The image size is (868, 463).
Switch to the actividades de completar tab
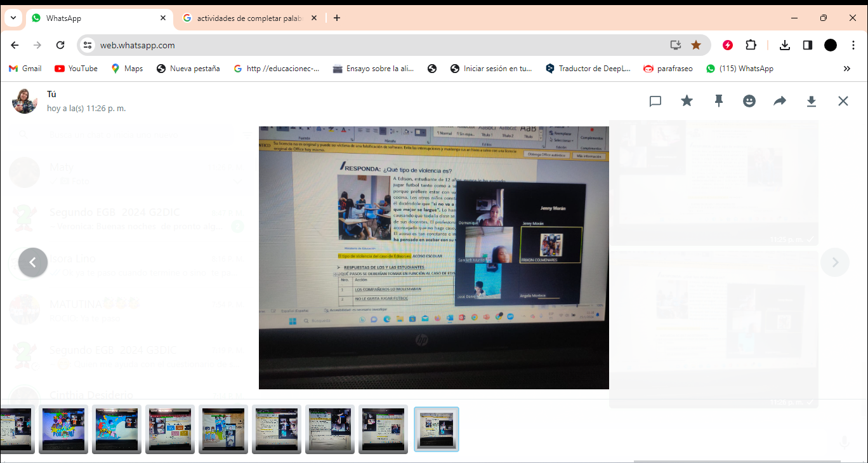[250, 18]
